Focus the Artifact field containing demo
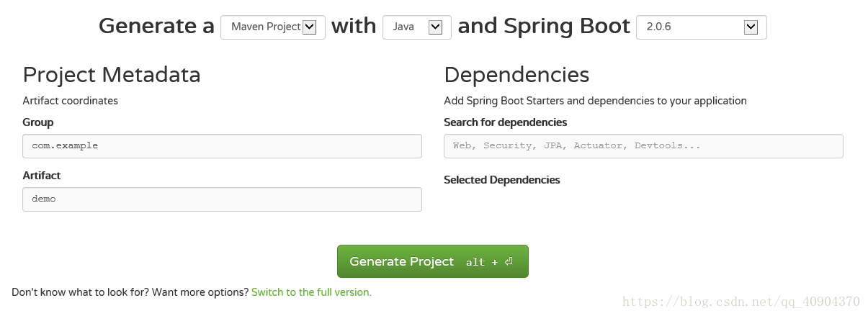Image resolution: width=868 pixels, height=316 pixels. [222, 199]
